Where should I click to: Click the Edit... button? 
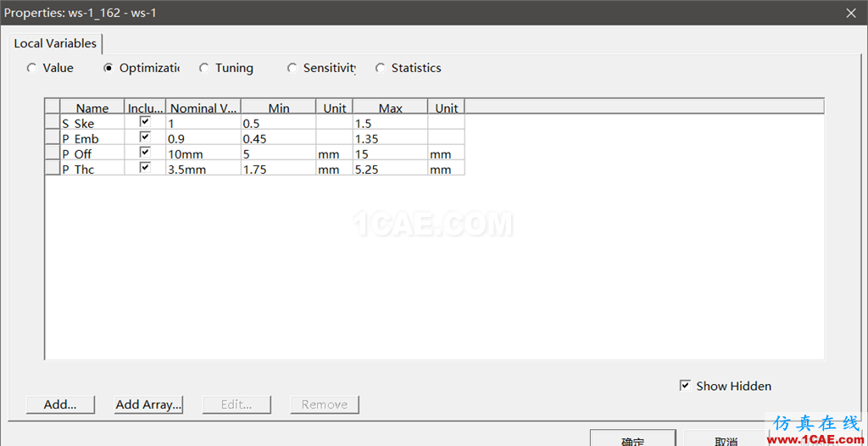coord(236,404)
